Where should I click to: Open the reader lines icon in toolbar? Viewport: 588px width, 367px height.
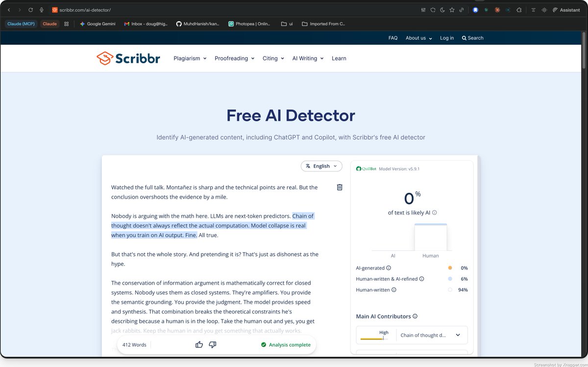click(533, 10)
